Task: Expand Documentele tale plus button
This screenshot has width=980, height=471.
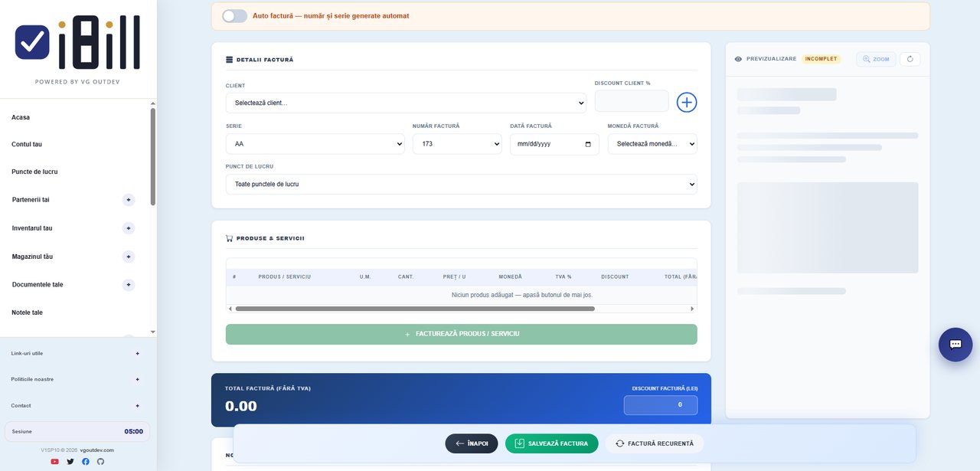Action: coord(129,285)
